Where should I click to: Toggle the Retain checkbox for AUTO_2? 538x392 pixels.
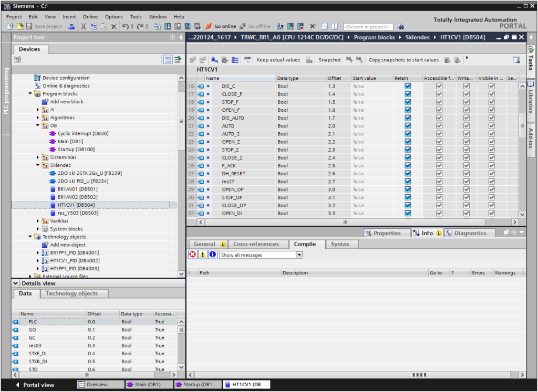408,134
